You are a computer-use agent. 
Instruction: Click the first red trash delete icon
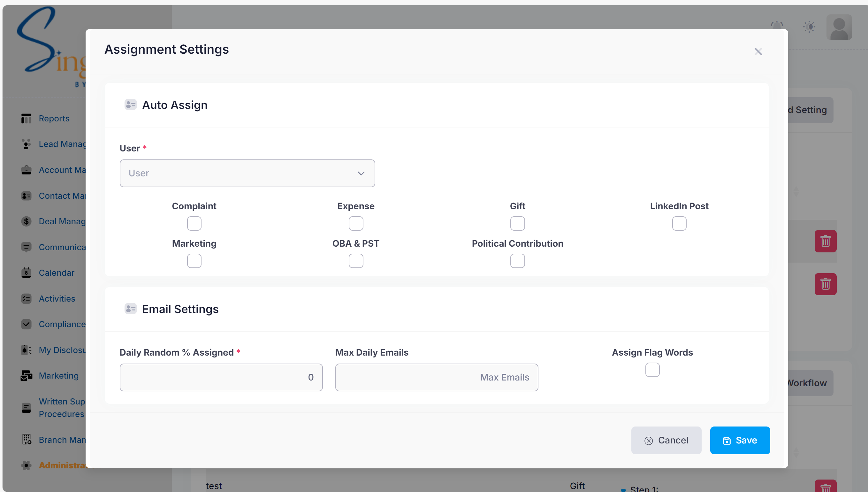tap(826, 241)
